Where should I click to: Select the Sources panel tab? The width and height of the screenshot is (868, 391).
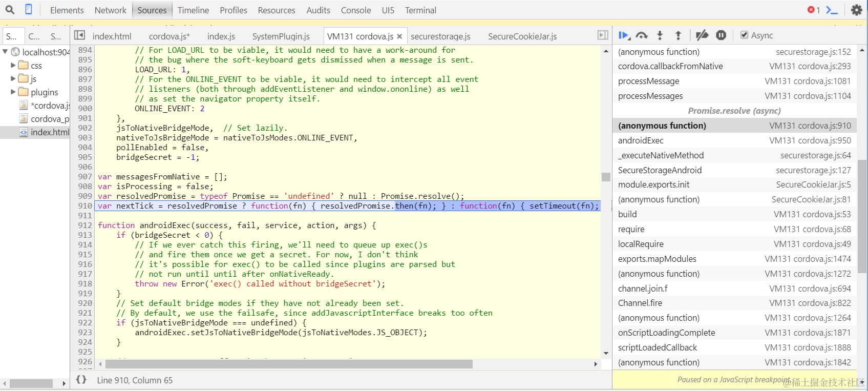tap(152, 10)
